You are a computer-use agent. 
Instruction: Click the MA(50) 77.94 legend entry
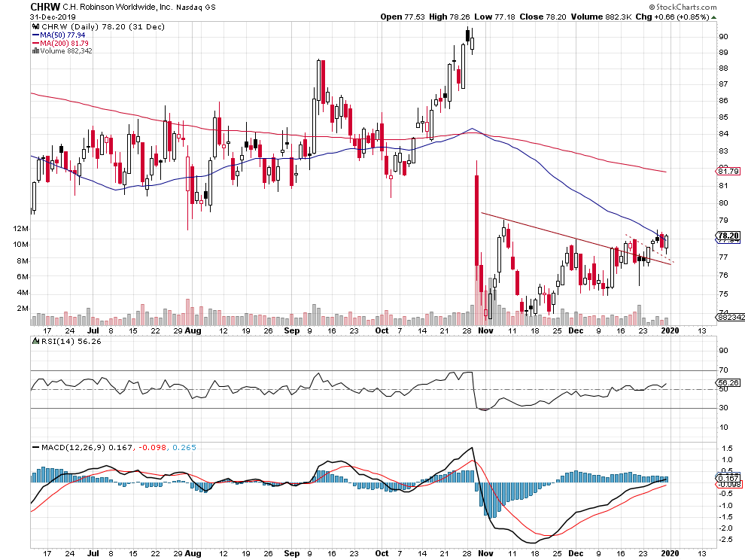click(x=59, y=35)
